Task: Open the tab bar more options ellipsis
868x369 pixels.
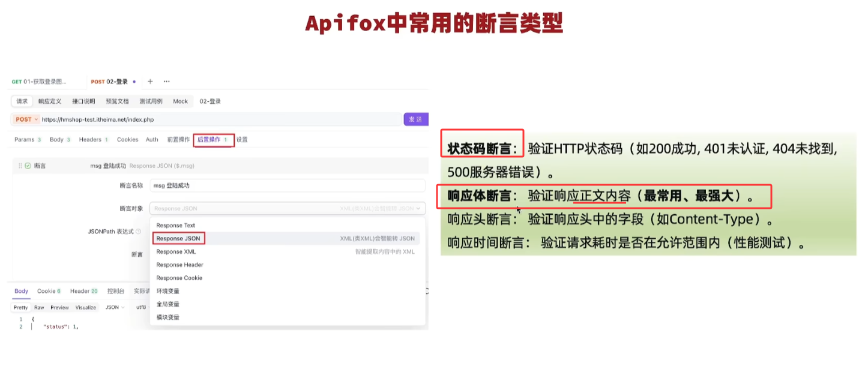Action: pyautogui.click(x=167, y=82)
